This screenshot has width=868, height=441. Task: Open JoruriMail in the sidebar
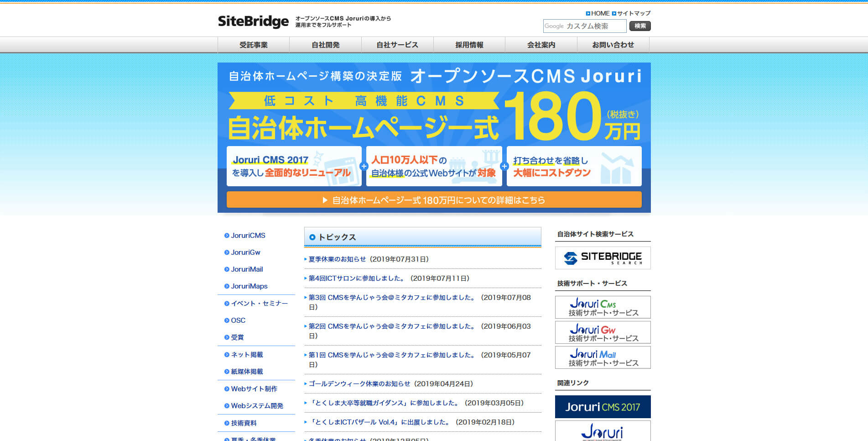click(x=247, y=269)
